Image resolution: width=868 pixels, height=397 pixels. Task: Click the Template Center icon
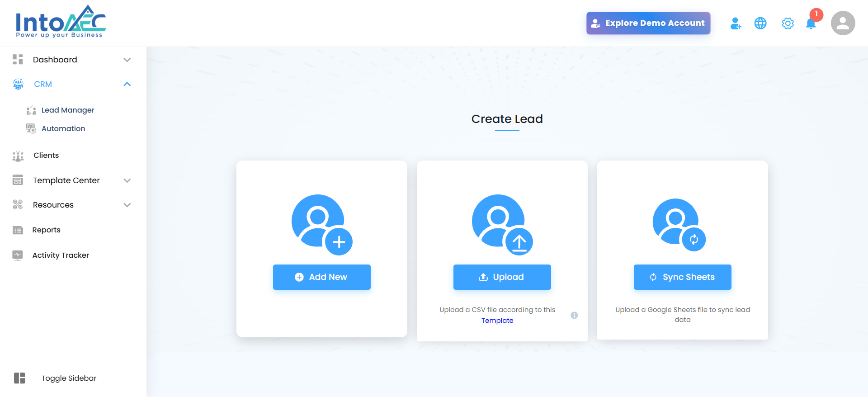pos(18,180)
